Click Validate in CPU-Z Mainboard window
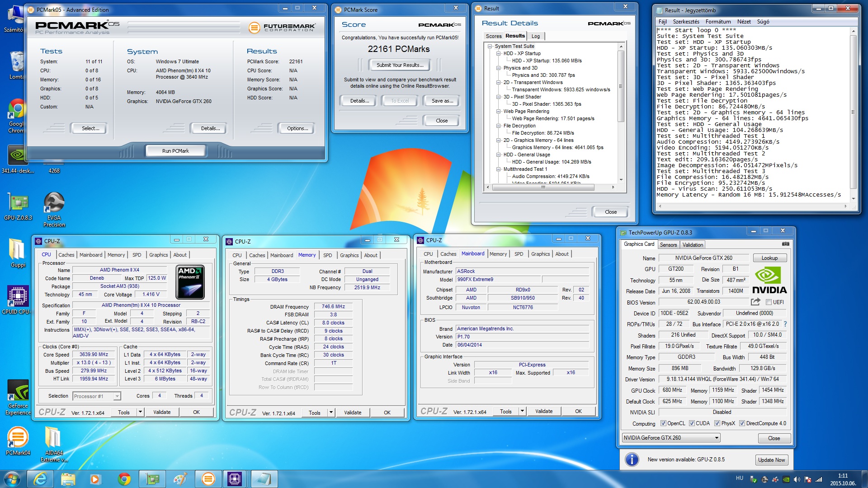868x488 pixels. click(x=544, y=411)
